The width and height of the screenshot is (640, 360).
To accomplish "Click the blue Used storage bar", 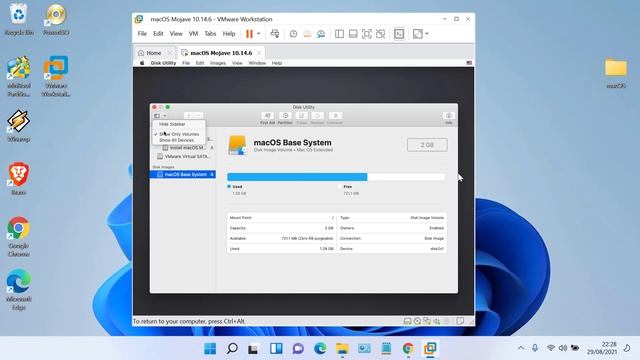I will (x=297, y=177).
